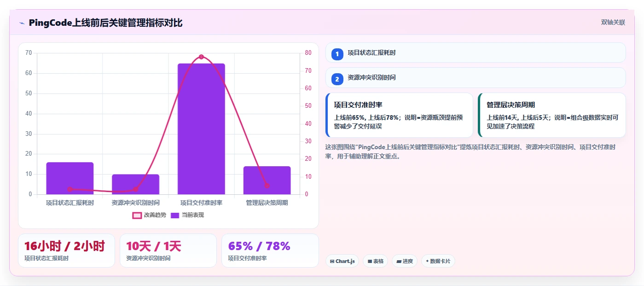
Task: Click the icon inside the 表格 tag
Action: [x=370, y=262]
